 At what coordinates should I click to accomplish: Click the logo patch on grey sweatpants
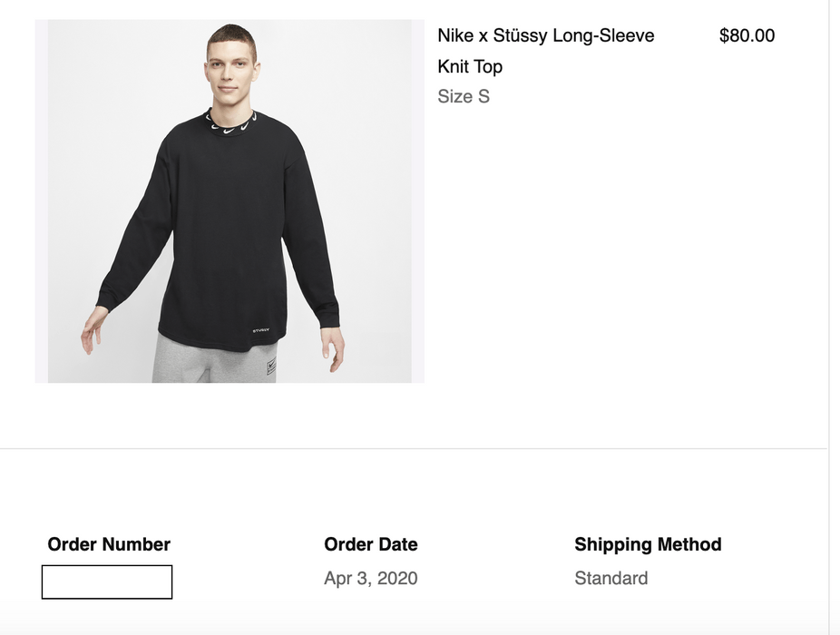271,367
